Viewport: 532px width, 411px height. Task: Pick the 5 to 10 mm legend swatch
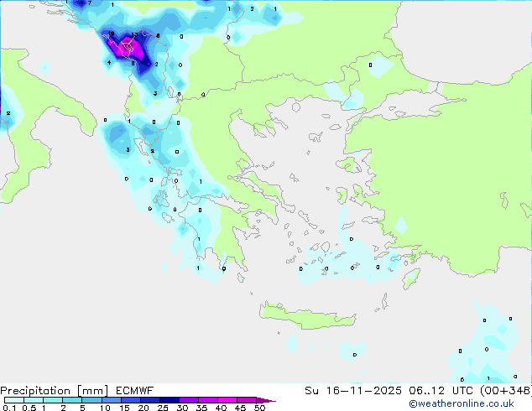tap(91, 400)
